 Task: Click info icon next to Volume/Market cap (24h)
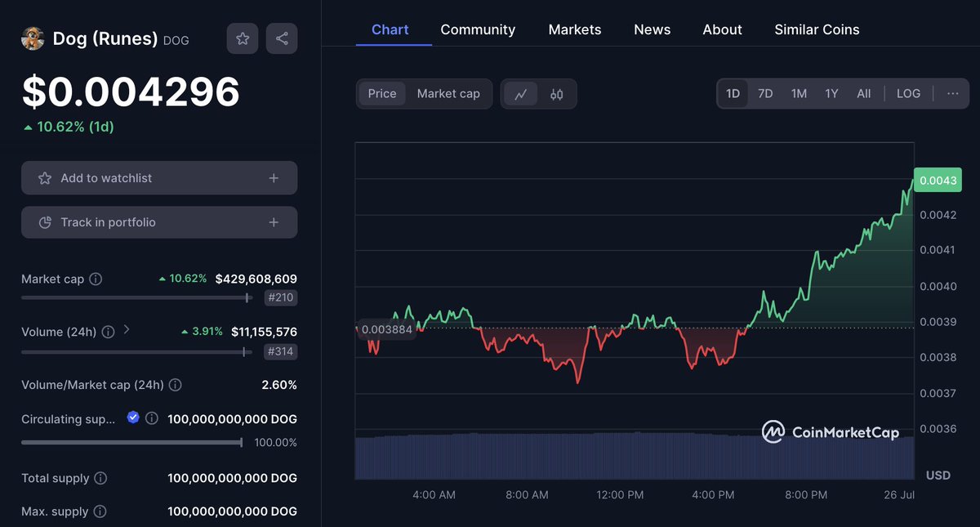click(176, 385)
